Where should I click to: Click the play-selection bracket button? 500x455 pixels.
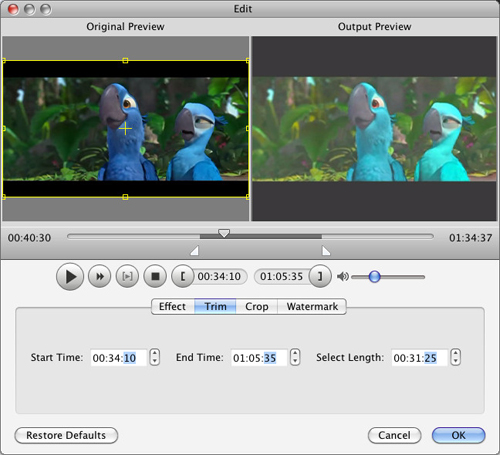tap(127, 276)
